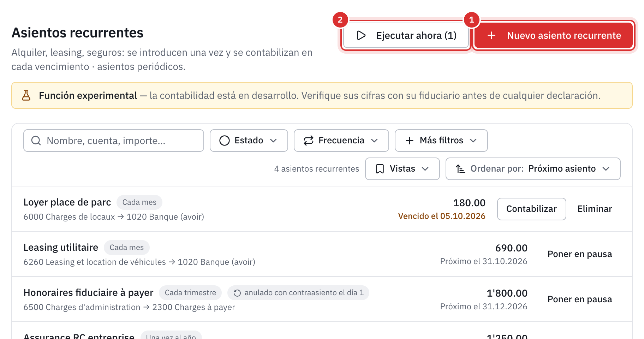Image resolution: width=644 pixels, height=339 pixels.
Task: Click the play icon in Ejecutar ahora
Action: [361, 35]
